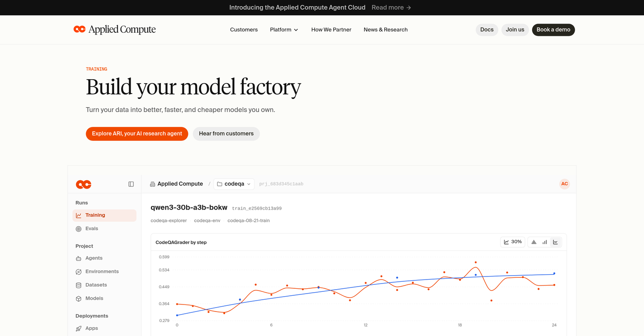
Task: Click the blue data point at step 0
Action: click(x=177, y=315)
